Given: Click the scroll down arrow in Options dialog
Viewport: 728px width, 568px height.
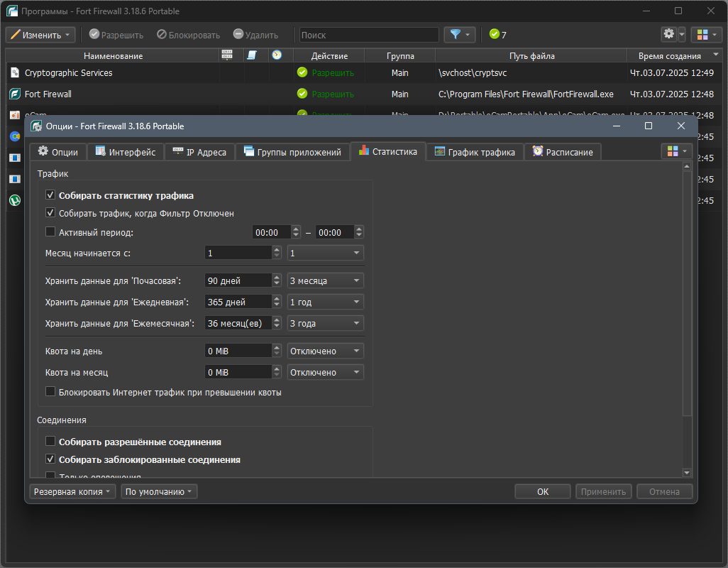Looking at the screenshot, I should pos(687,473).
